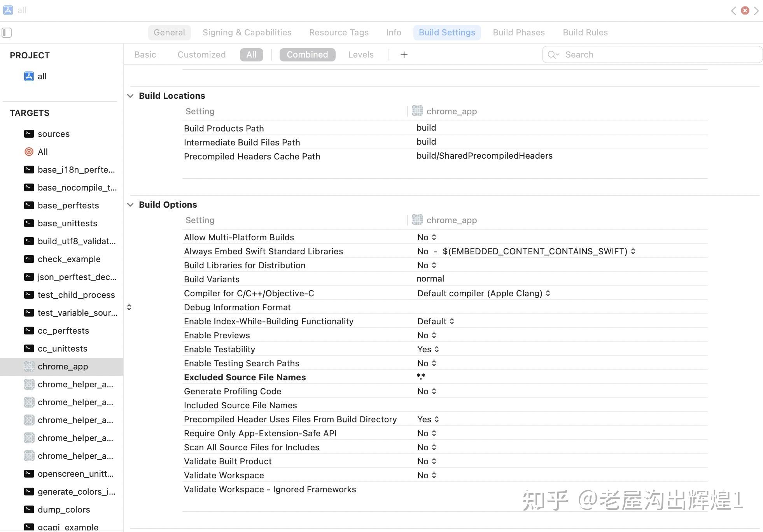Toggle Enable Testability from Yes to No
Viewport: 763px width, 532px height.
[x=427, y=349]
